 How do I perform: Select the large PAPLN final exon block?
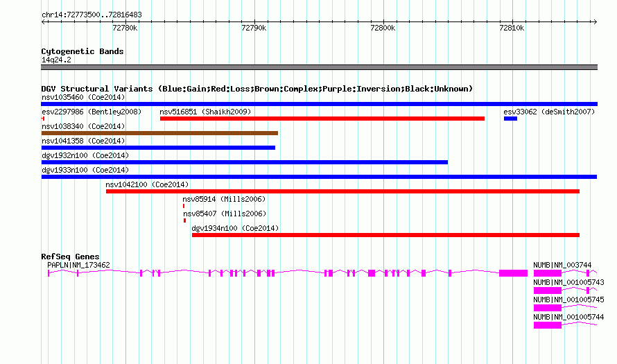tap(514, 273)
